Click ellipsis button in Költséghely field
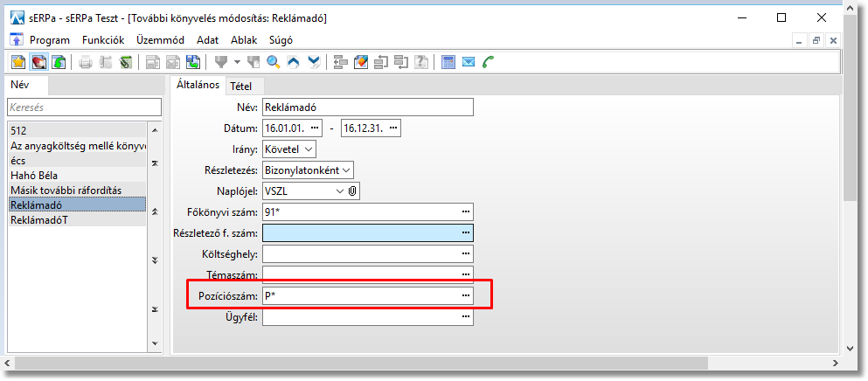The height and width of the screenshot is (381, 868). point(466,254)
